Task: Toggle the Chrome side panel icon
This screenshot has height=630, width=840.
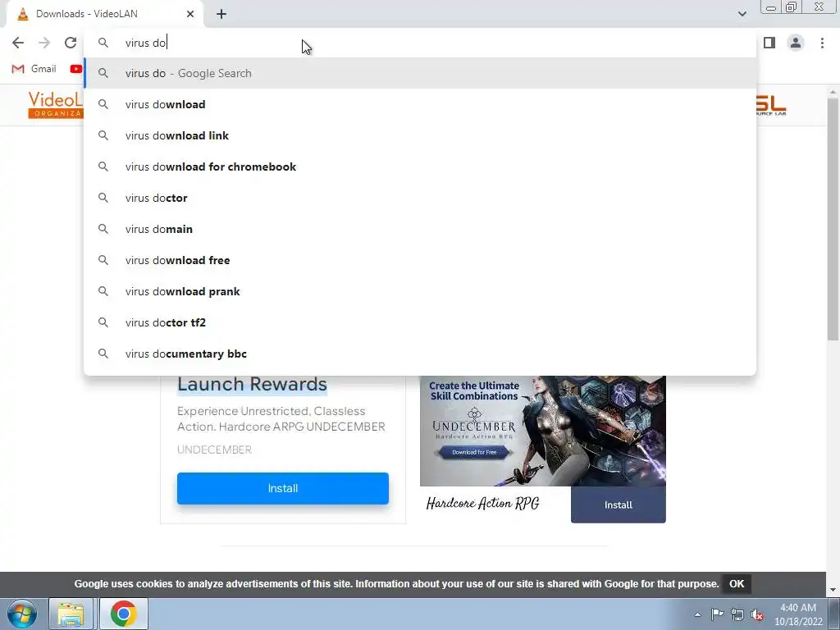Action: coord(769,43)
